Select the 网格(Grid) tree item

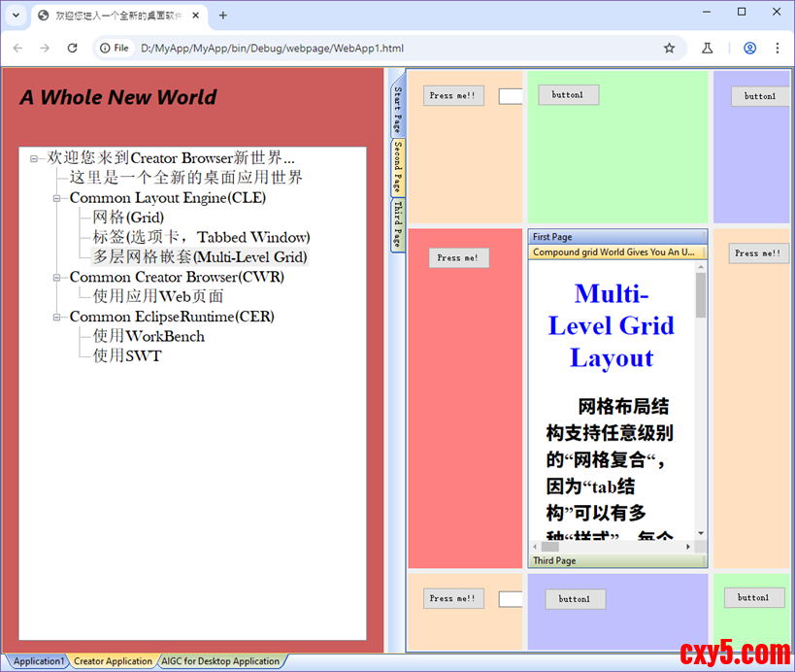[128, 218]
